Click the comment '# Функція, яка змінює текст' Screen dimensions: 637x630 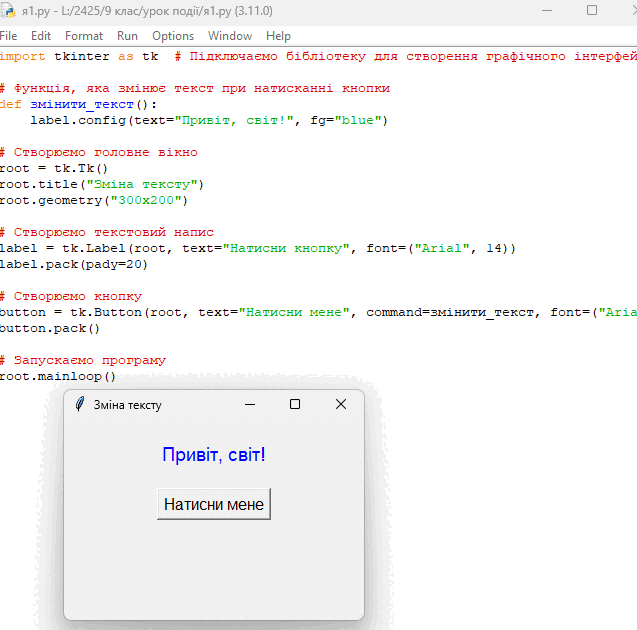(x=195, y=88)
